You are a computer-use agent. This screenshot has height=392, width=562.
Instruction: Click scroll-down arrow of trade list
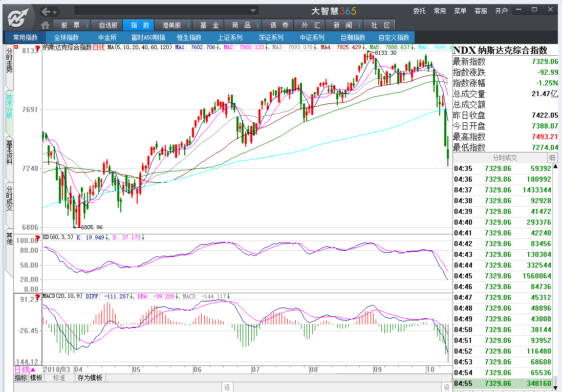[x=555, y=387]
